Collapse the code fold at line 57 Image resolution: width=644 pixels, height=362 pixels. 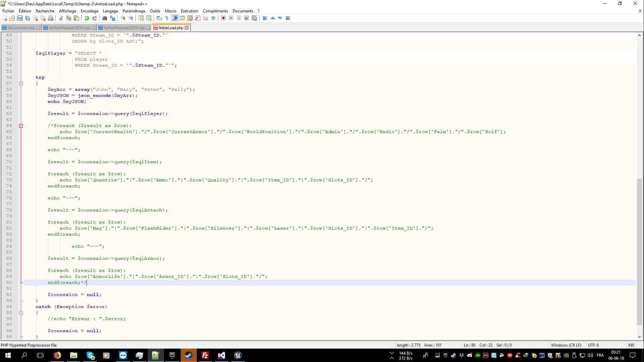tap(21, 83)
